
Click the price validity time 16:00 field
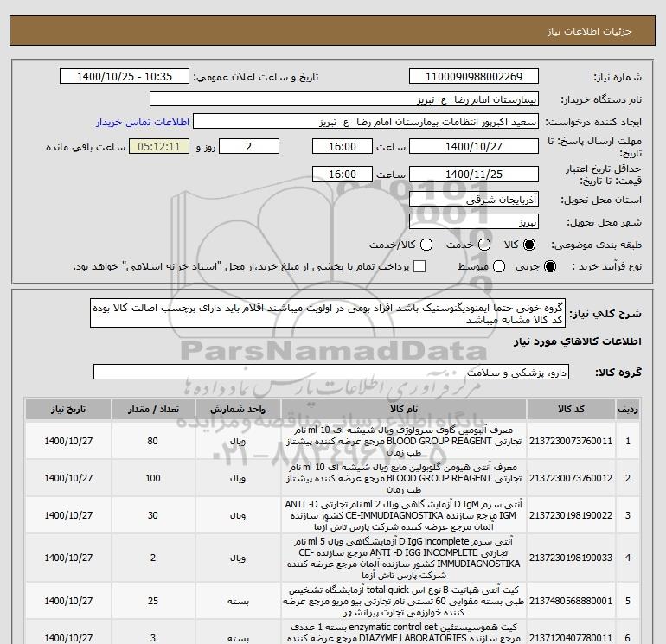(x=343, y=174)
